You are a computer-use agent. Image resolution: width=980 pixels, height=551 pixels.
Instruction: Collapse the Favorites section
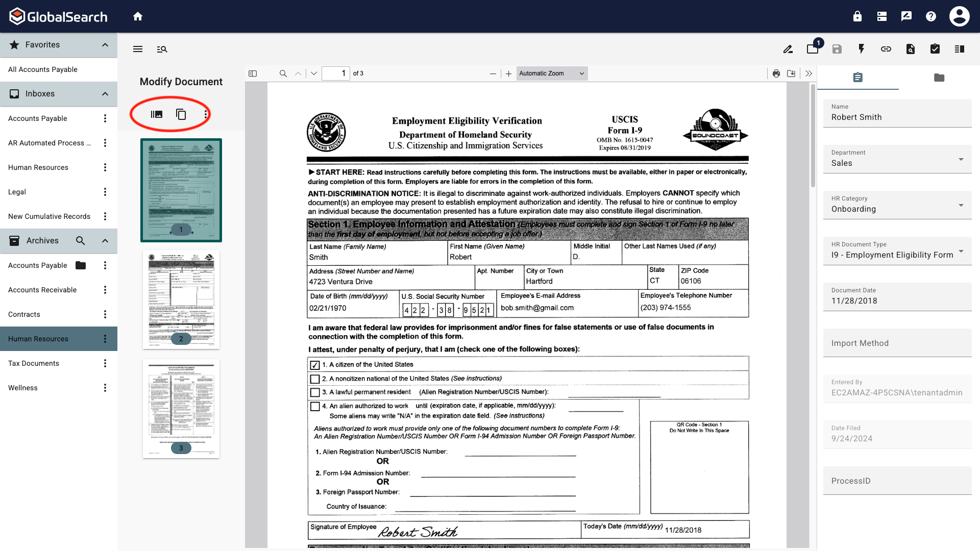click(105, 45)
